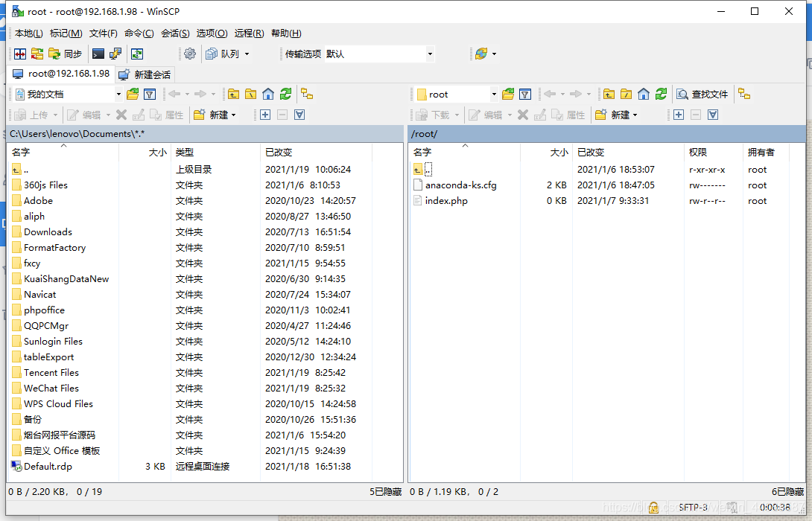
Task: Click remote panel invert selection icon
Action: tap(713, 115)
